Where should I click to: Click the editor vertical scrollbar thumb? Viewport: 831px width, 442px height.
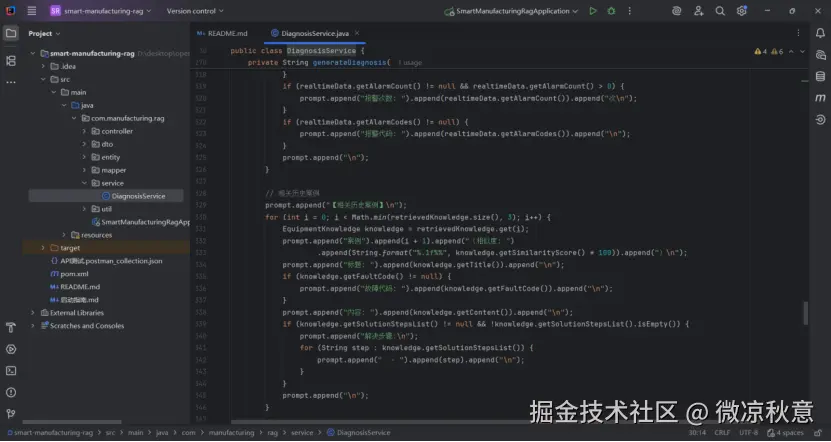806,313
